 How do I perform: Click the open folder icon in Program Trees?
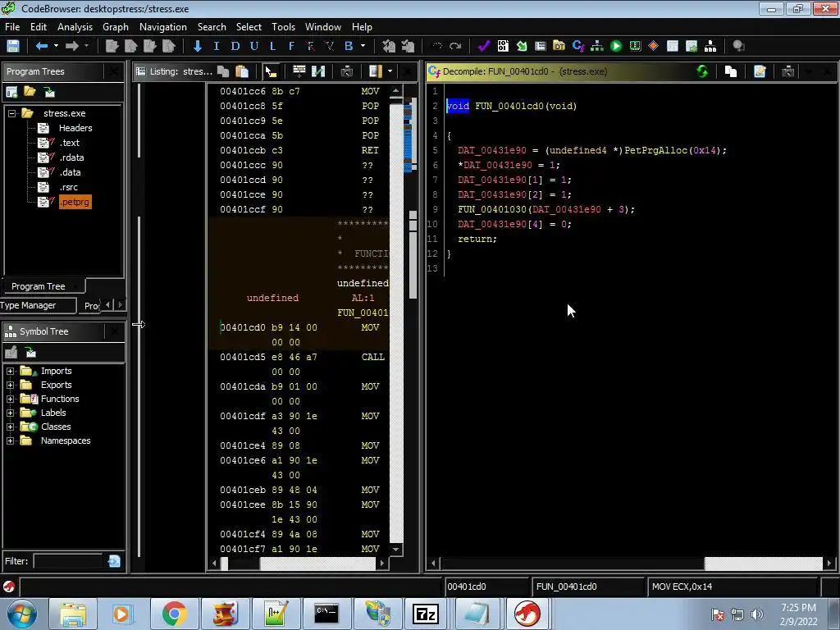tap(30, 92)
